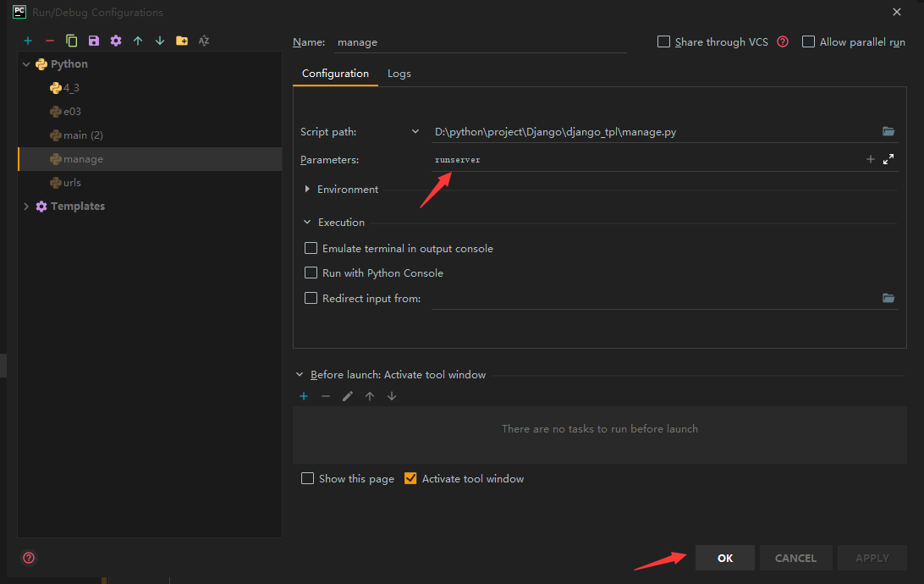Collapse the Execution section
Image resolution: width=924 pixels, height=584 pixels.
[307, 222]
